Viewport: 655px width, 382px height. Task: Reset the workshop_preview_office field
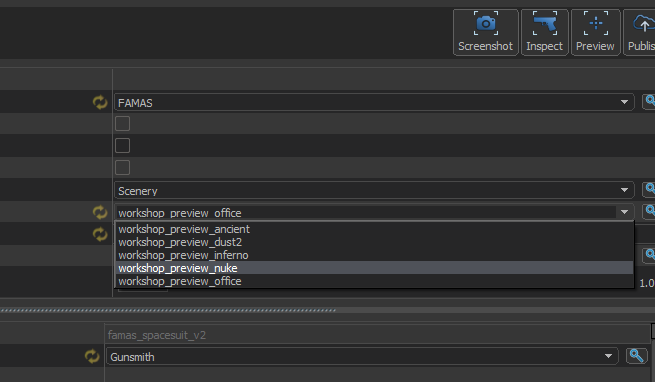pyautogui.click(x=100, y=212)
